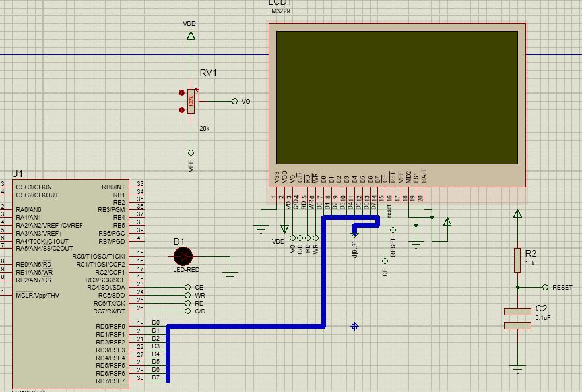Click RV1's lower red decrement dot
This screenshot has height=392, width=582.
click(x=181, y=110)
